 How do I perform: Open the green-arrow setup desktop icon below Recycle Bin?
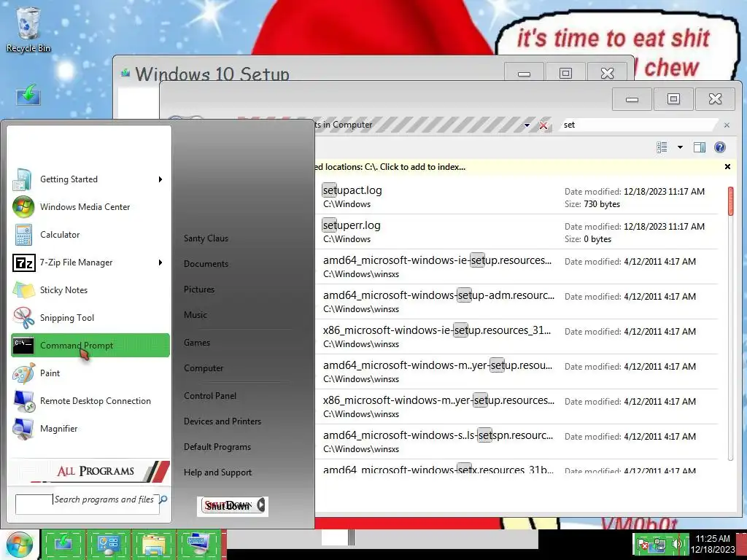coord(28,94)
